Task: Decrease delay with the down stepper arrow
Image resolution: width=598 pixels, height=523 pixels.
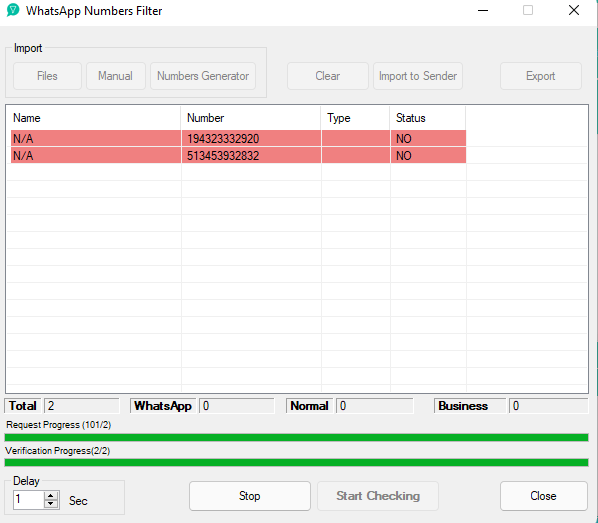Action: tap(51, 504)
